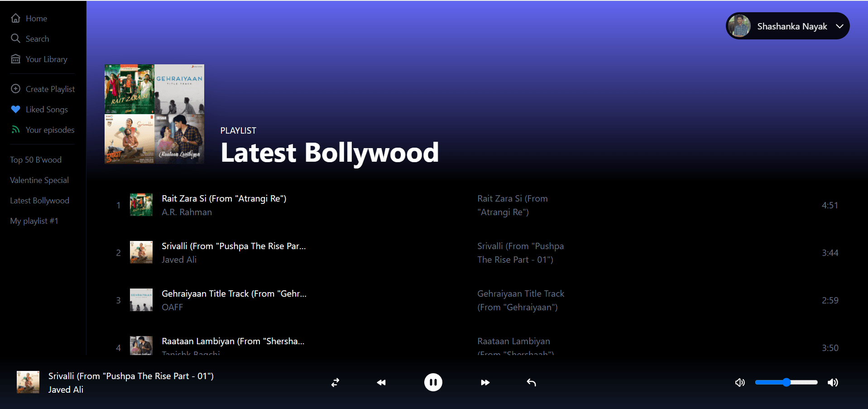The width and height of the screenshot is (868, 409).
Task: Click duration 3:44
Action: [x=830, y=253]
